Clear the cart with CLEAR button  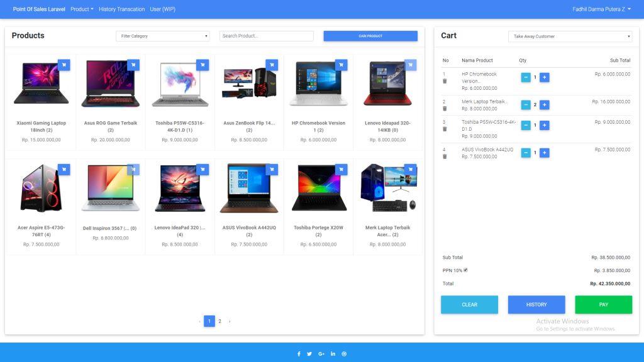coord(469,305)
